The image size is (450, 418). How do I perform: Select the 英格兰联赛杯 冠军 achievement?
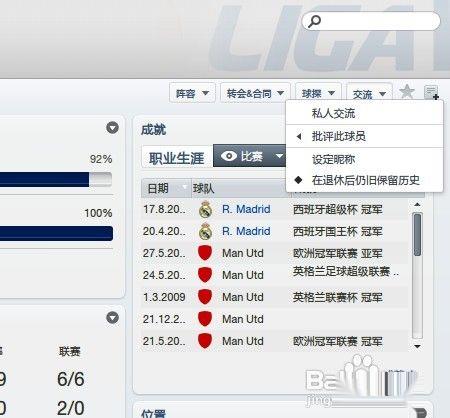[x=337, y=297]
